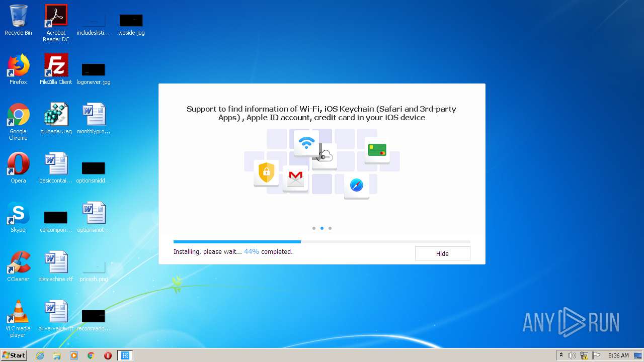
Task: Click the Safari compass icon
Action: (357, 186)
